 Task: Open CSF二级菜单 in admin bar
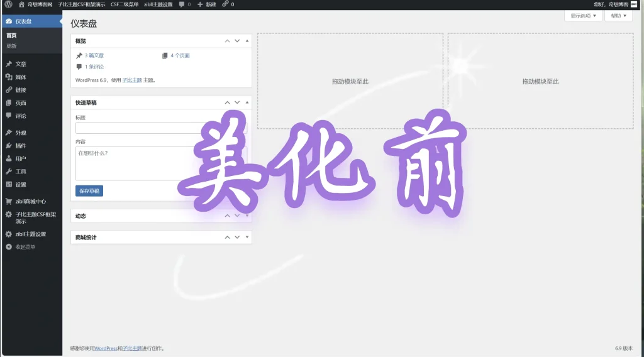pos(125,4)
